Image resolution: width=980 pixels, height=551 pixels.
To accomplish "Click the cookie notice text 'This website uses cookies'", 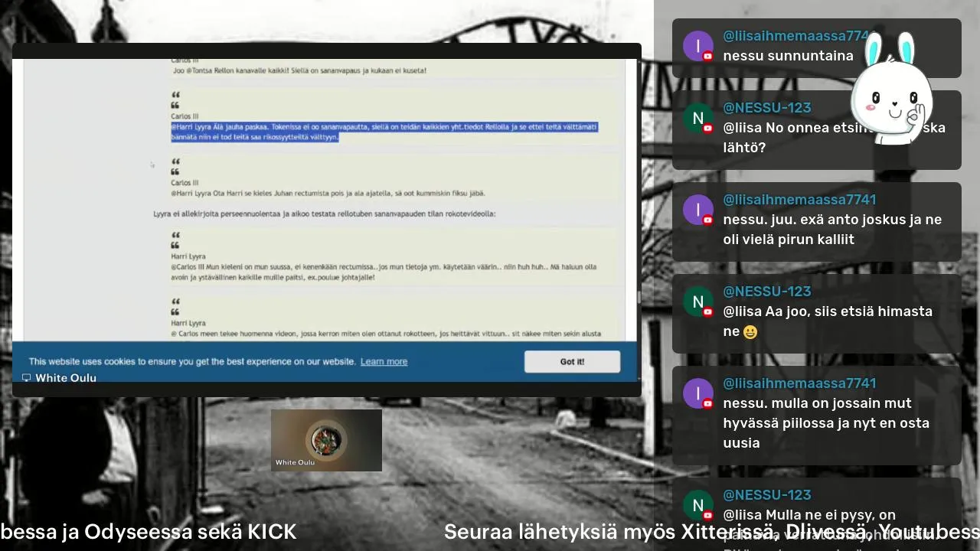I will coord(192,361).
